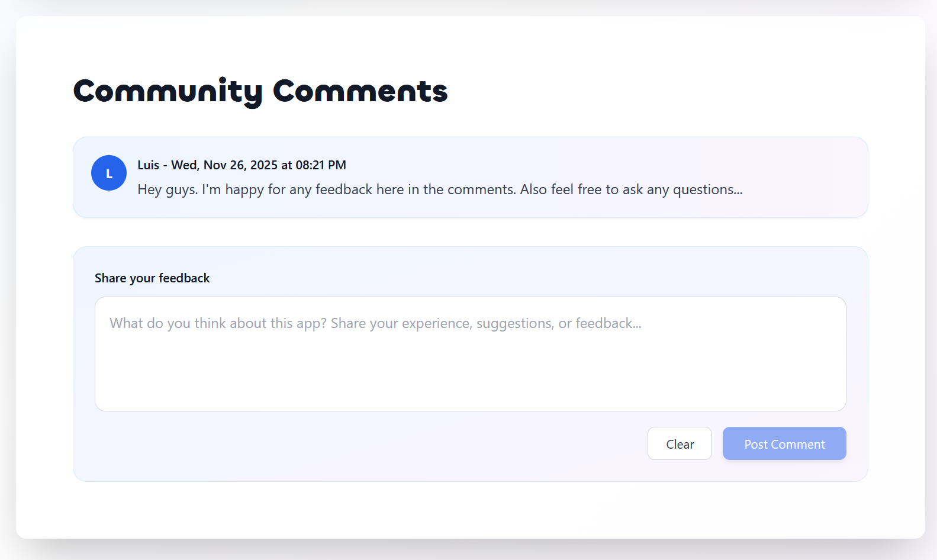Click the word "Comments" in the title
This screenshot has width=937, height=560.
point(360,91)
